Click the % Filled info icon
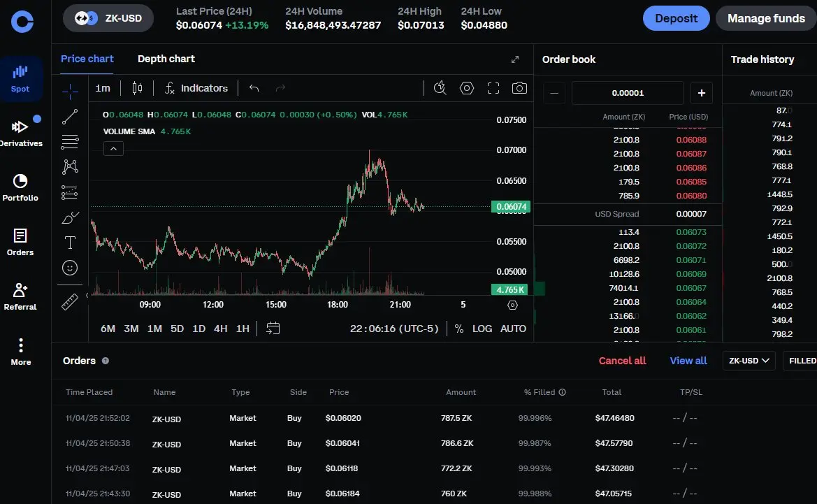 (x=562, y=392)
